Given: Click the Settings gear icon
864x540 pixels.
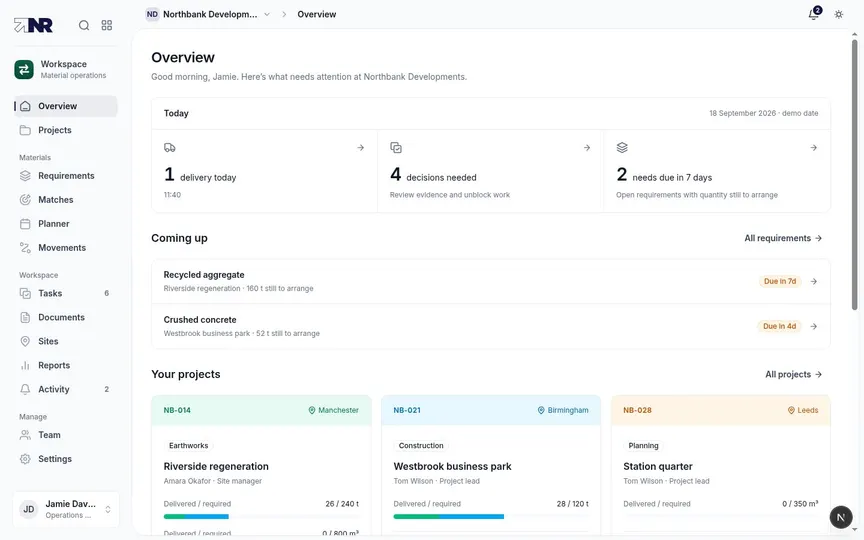Looking at the screenshot, I should (25, 459).
